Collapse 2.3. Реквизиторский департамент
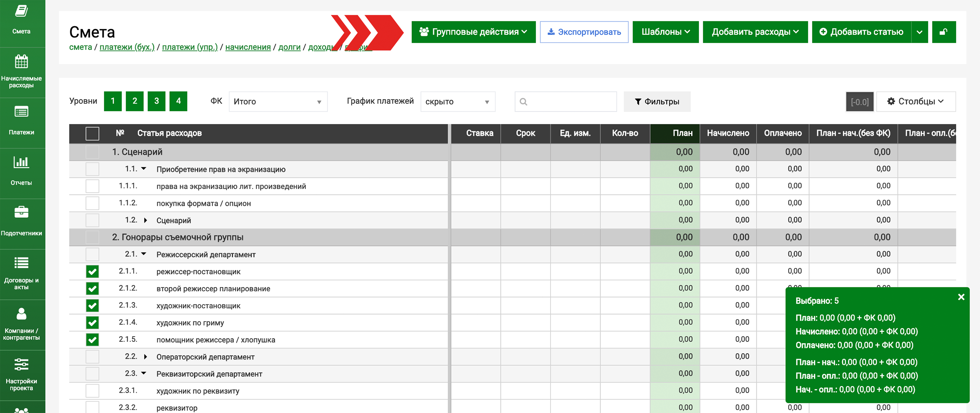 [x=144, y=373]
